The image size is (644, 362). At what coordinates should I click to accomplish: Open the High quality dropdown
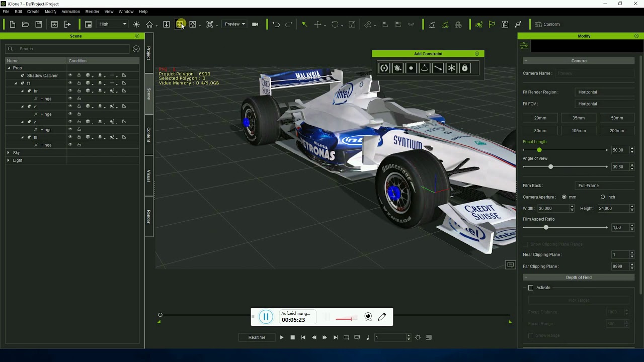[113, 24]
